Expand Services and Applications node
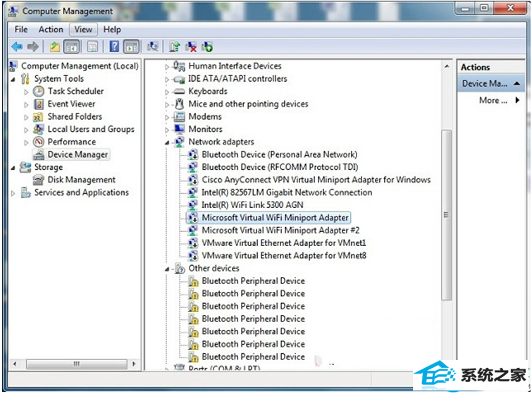Viewport: 532px width, 394px height. click(13, 193)
